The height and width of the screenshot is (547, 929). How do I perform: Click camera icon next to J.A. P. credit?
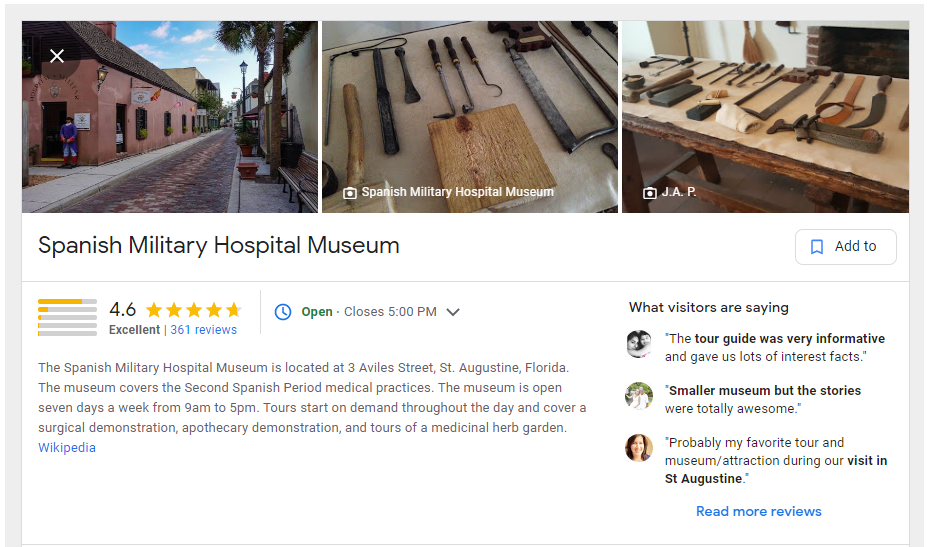[x=650, y=193]
